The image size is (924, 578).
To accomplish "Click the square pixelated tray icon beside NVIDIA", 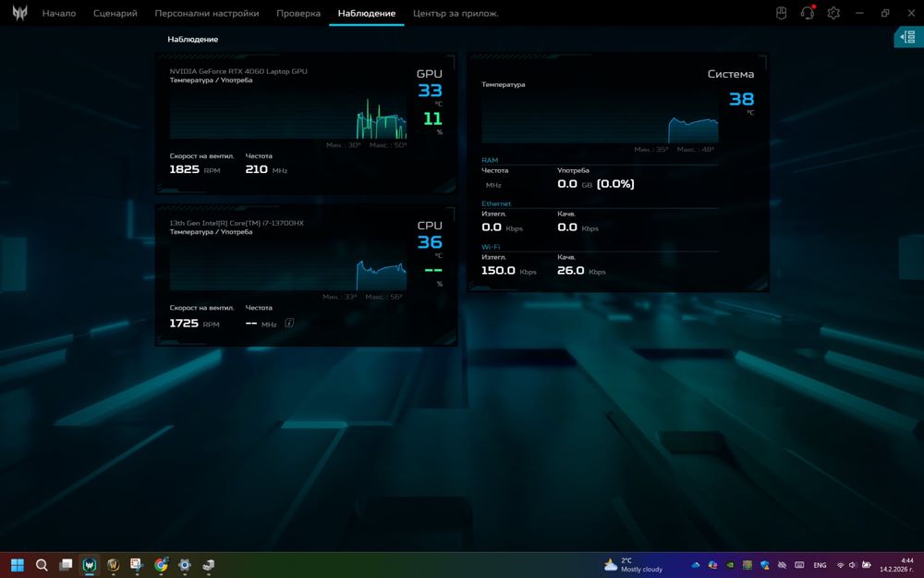I will (x=748, y=565).
